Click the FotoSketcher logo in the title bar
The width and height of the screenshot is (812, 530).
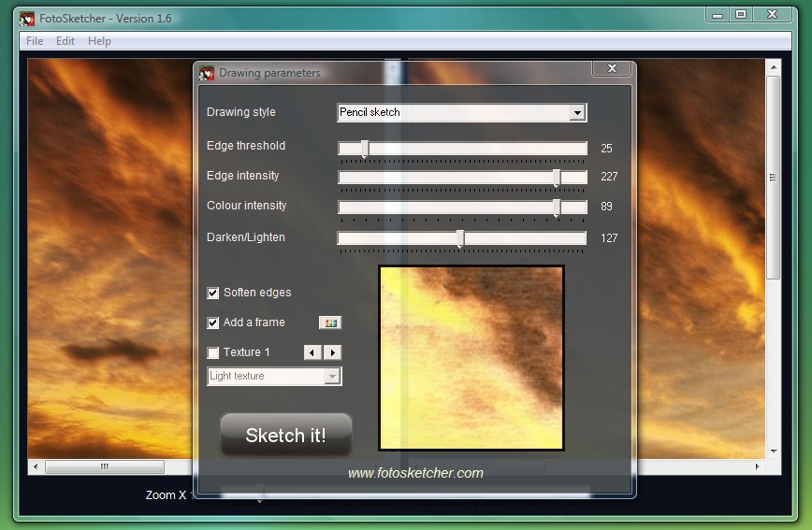(27, 19)
